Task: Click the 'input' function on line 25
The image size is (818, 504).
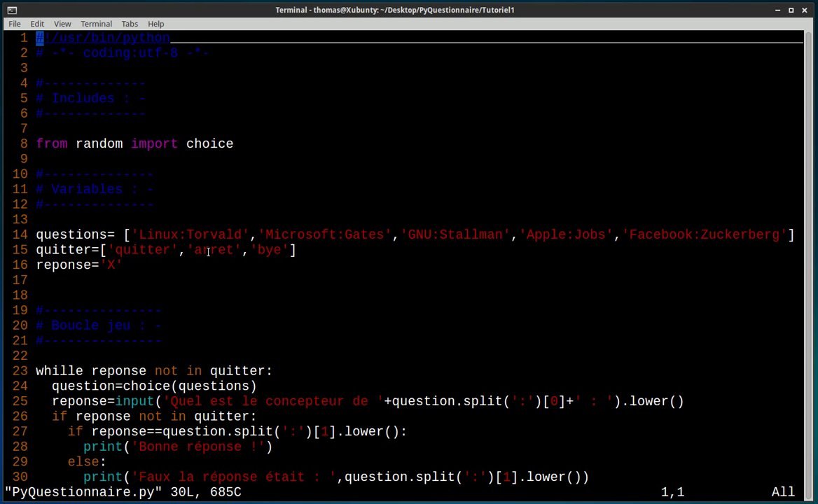Action: coord(134,401)
